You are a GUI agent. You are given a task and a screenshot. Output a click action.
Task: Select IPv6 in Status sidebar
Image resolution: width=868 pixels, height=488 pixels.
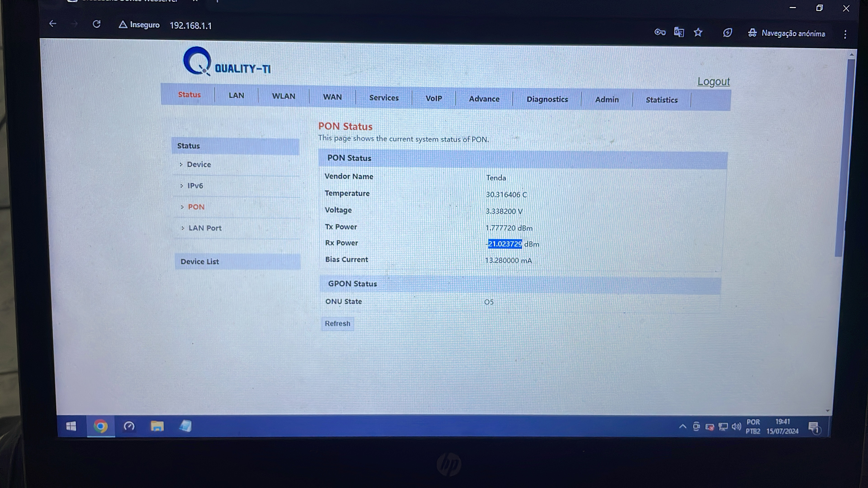[x=195, y=185]
